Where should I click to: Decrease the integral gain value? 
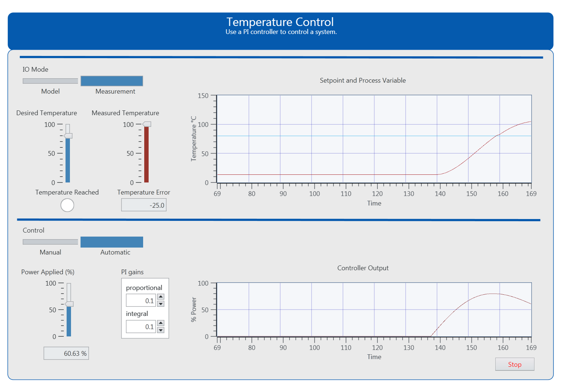click(x=161, y=330)
